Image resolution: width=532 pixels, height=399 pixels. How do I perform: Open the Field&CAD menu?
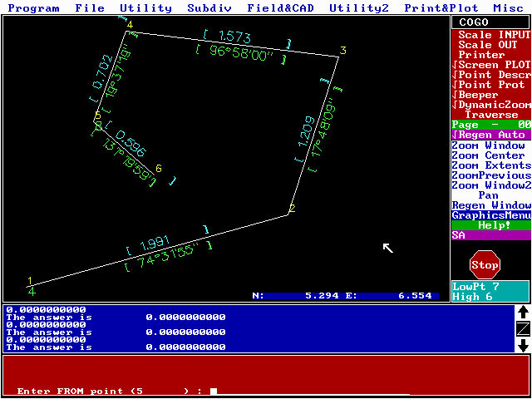pyautogui.click(x=280, y=8)
